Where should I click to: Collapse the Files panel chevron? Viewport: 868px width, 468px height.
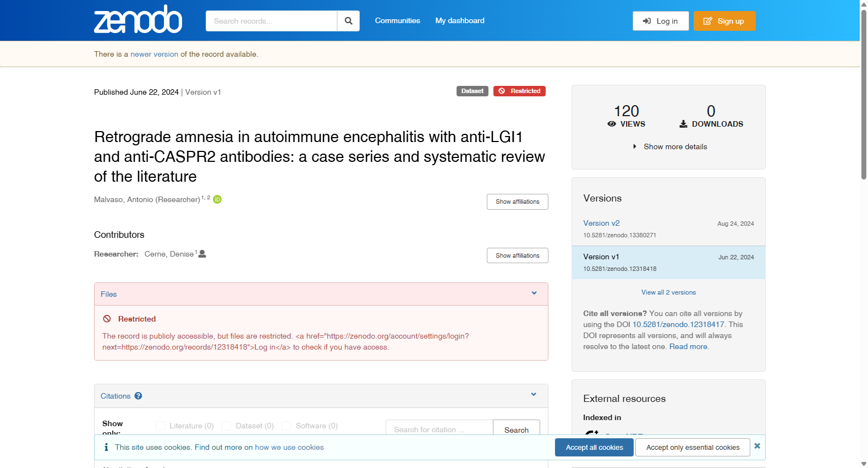tap(534, 293)
